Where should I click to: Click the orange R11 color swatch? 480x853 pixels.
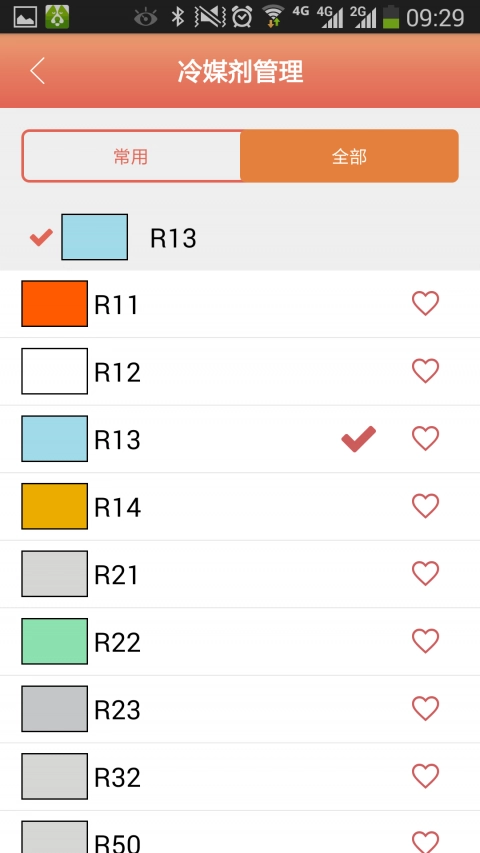(54, 304)
